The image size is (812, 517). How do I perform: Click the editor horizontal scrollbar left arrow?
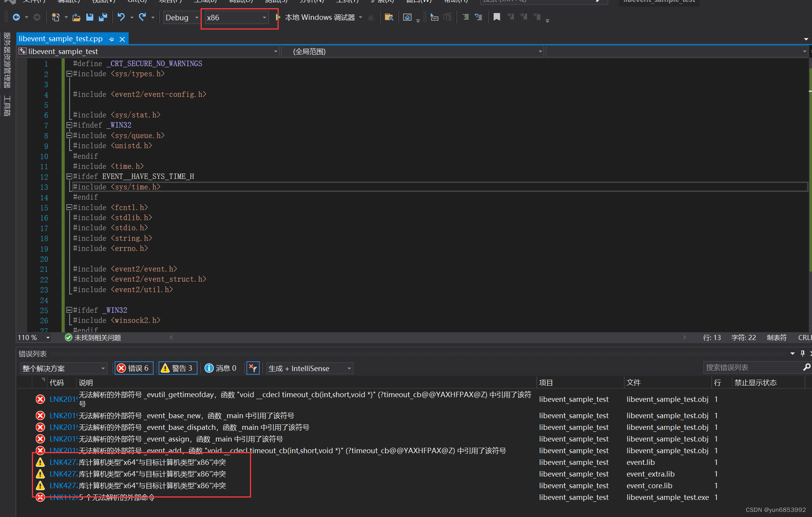pos(171,337)
